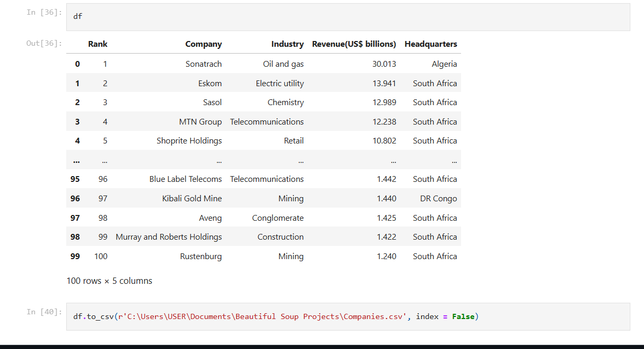Viewport: 644px width, 349px height.
Task: Select the Shoprite Holdings cell
Action: 189,141
